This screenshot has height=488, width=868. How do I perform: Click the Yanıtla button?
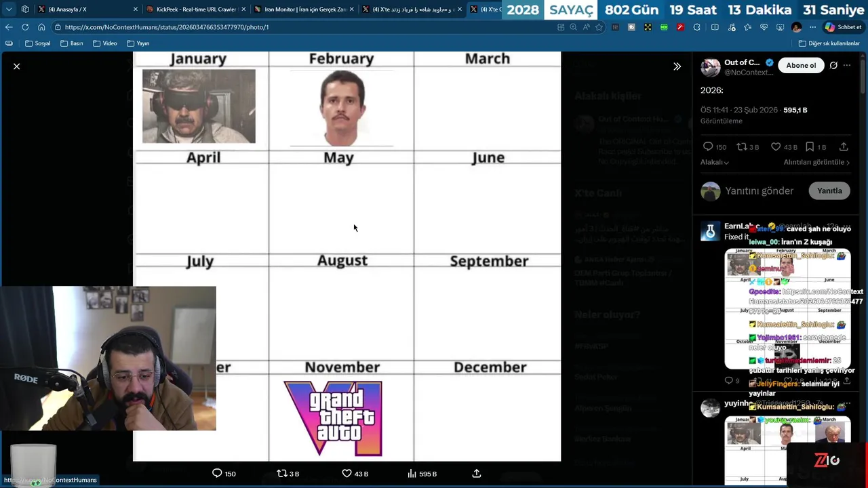[x=829, y=191]
